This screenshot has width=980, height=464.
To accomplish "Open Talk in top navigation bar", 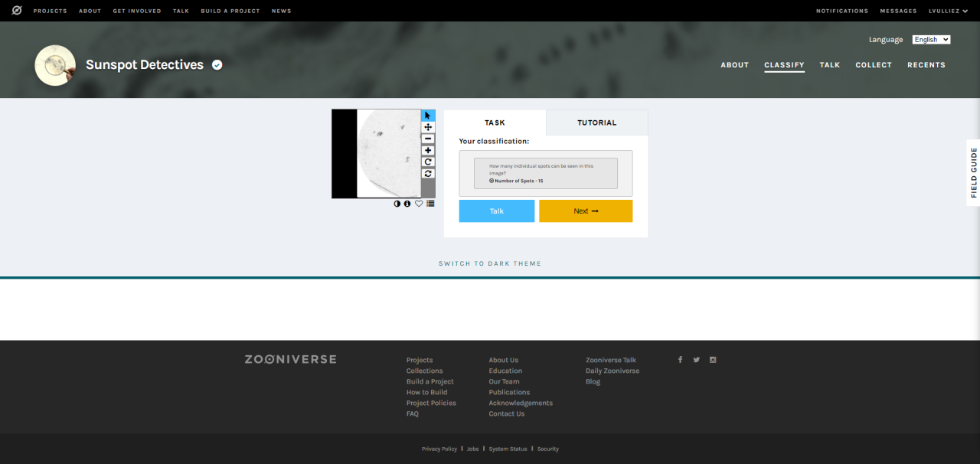I will (x=181, y=11).
